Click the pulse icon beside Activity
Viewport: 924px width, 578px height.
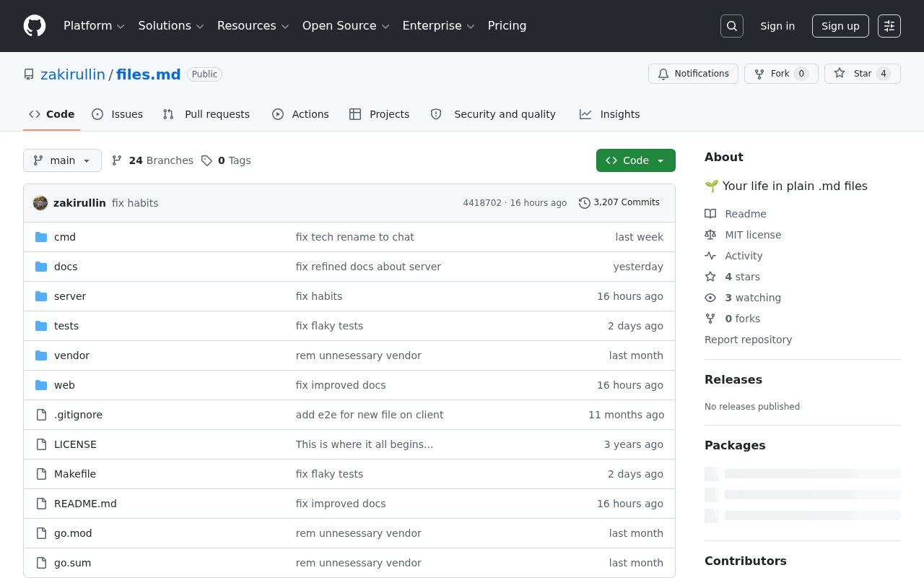(x=710, y=256)
